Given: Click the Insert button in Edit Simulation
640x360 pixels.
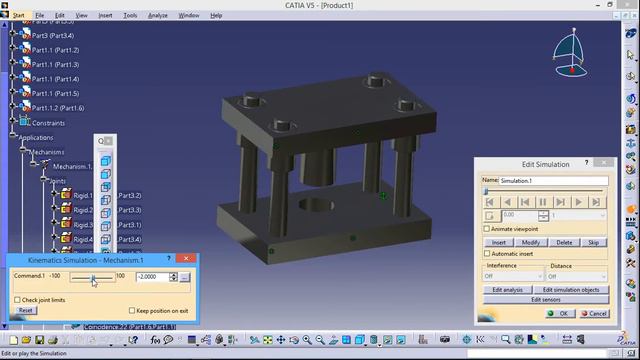Looking at the screenshot, I should click(x=499, y=242).
